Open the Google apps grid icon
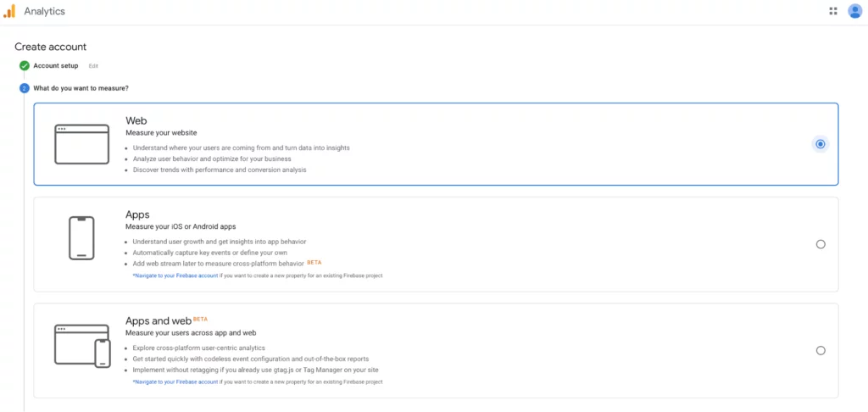 click(x=833, y=11)
